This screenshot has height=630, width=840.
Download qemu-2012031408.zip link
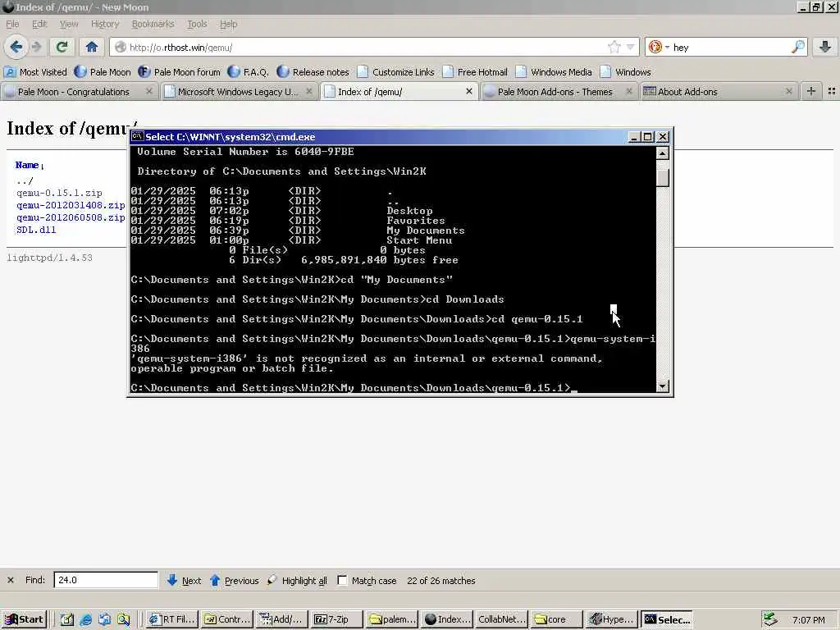tap(71, 205)
